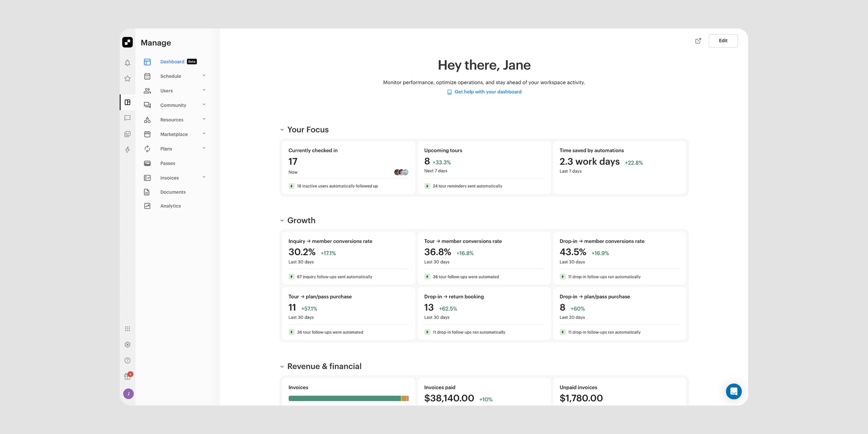The height and width of the screenshot is (434, 868).
Task: Open settings gear in left rail
Action: (x=127, y=345)
